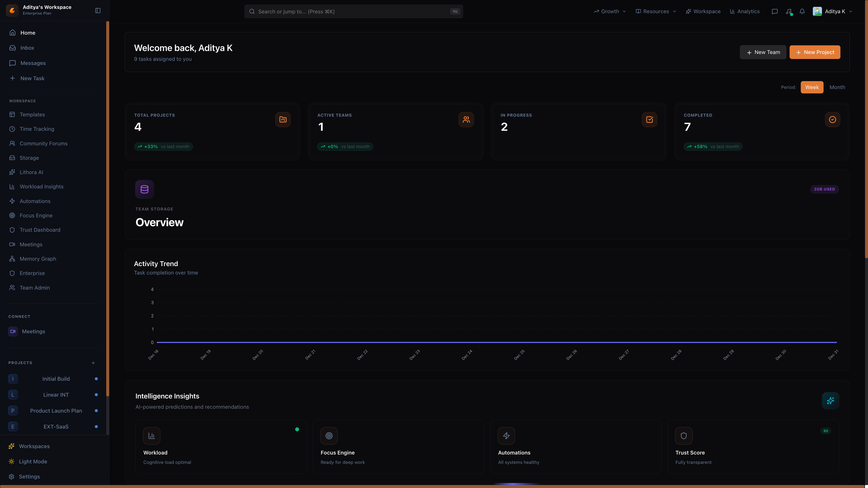Viewport: 868px width, 488px height.
Task: Switch the period to Week
Action: point(812,87)
